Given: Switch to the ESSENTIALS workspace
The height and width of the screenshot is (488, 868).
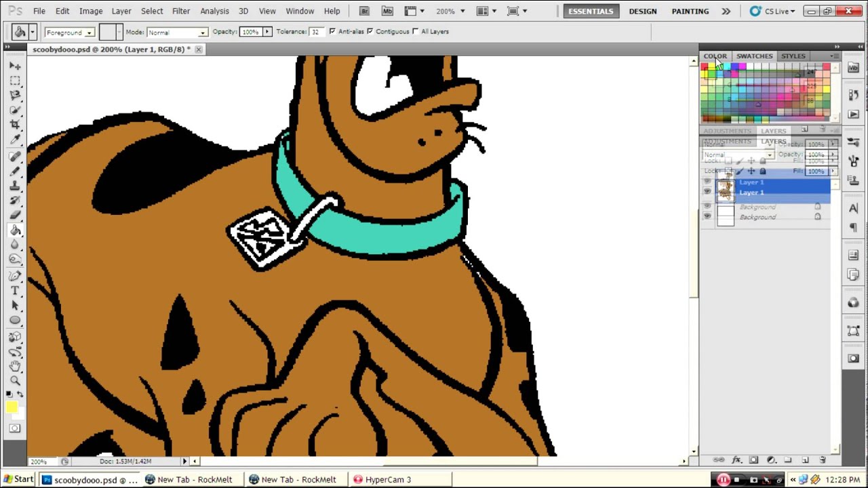Looking at the screenshot, I should 591,11.
